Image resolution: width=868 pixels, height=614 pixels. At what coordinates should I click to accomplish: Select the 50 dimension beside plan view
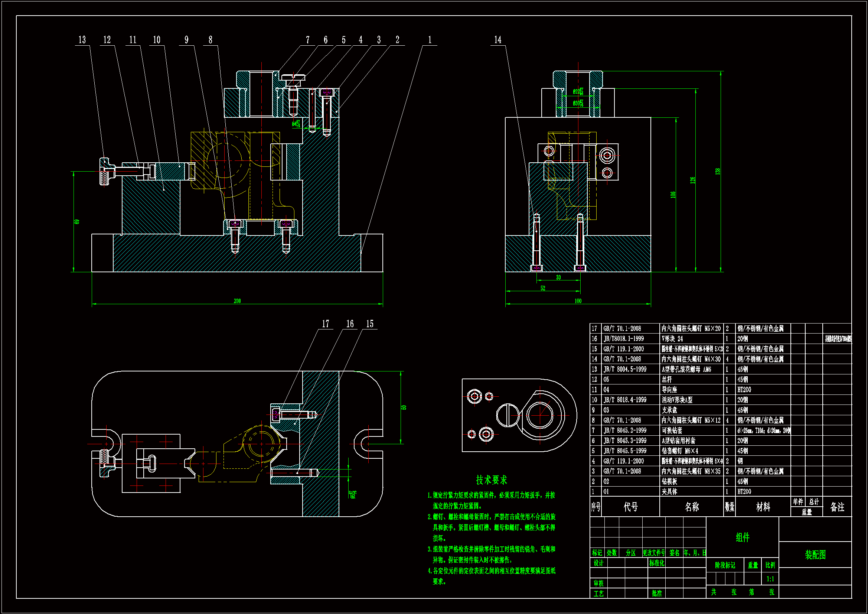(x=404, y=407)
